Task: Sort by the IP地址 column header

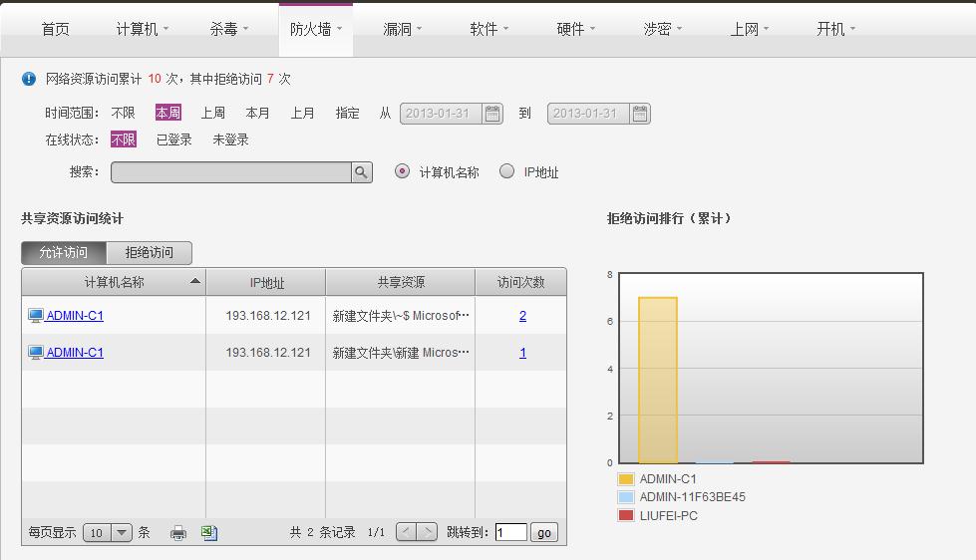Action: coord(266,282)
